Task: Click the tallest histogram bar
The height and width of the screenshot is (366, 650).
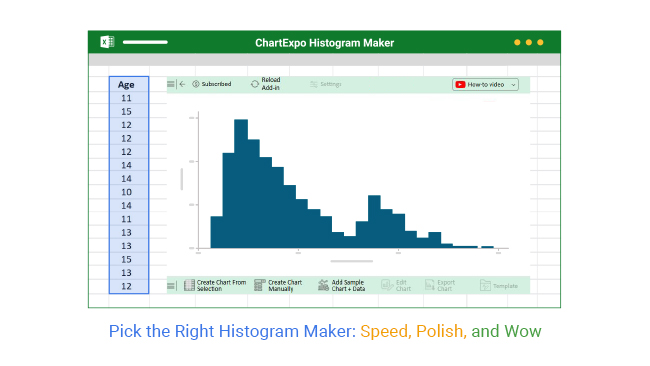Action: click(241, 184)
